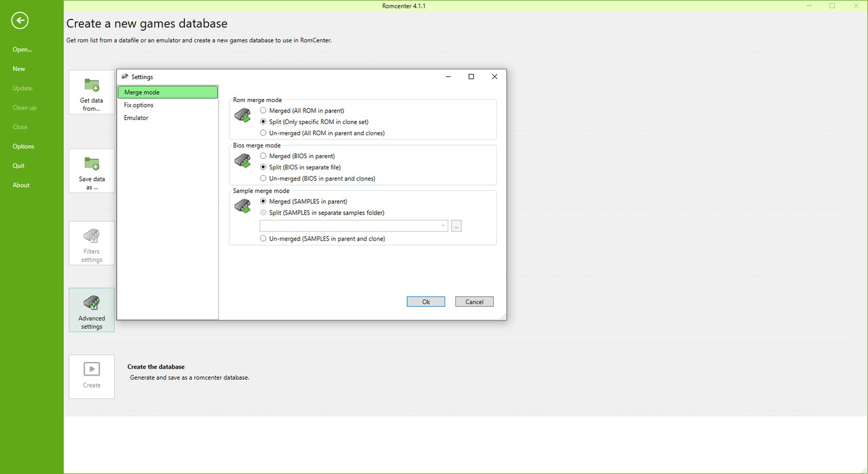Select Merged (SAMPLES in parent)
Viewport: 868px width, 474px height.
point(304,202)
